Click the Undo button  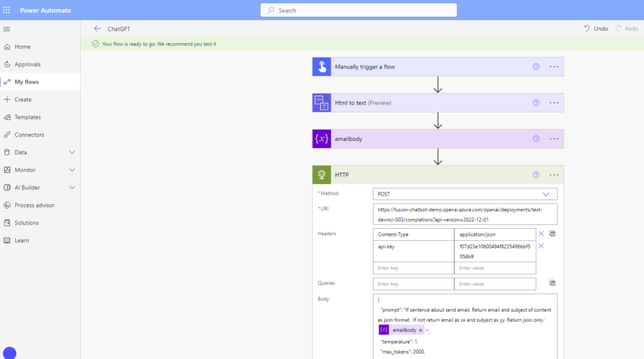[596, 29]
